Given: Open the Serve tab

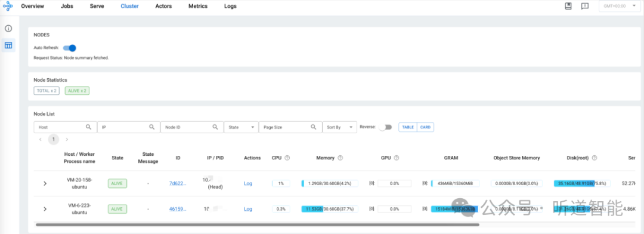Looking at the screenshot, I should pyautogui.click(x=97, y=6).
